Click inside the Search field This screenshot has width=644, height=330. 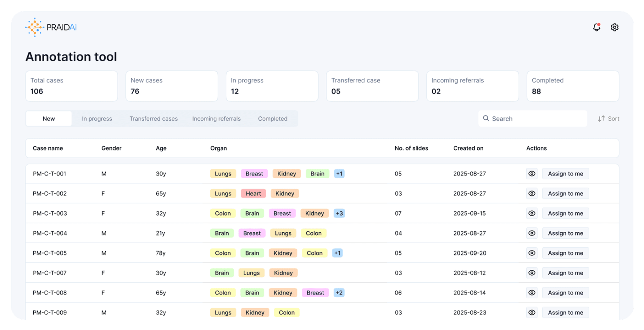(535, 118)
